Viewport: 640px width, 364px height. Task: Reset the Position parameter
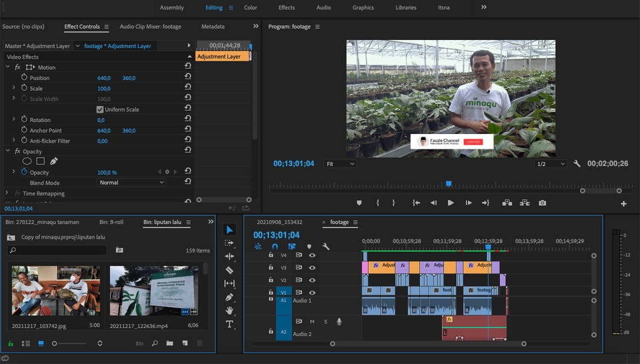pyautogui.click(x=188, y=76)
